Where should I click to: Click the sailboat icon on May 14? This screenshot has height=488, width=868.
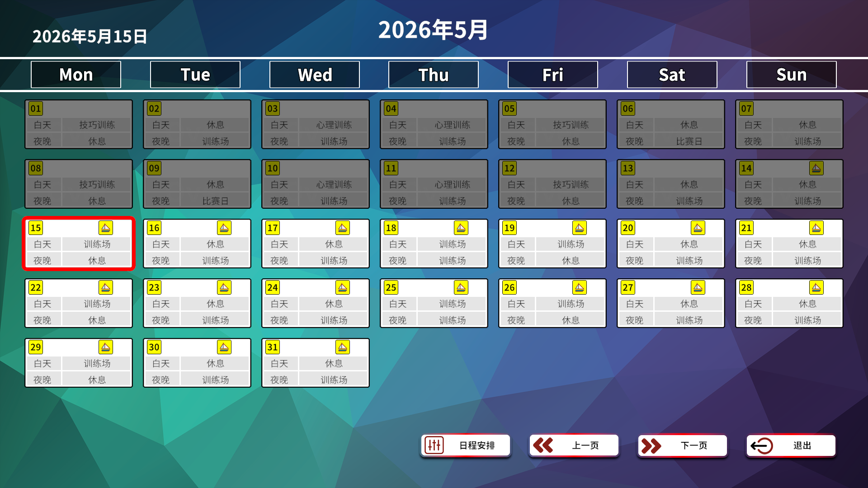point(816,168)
